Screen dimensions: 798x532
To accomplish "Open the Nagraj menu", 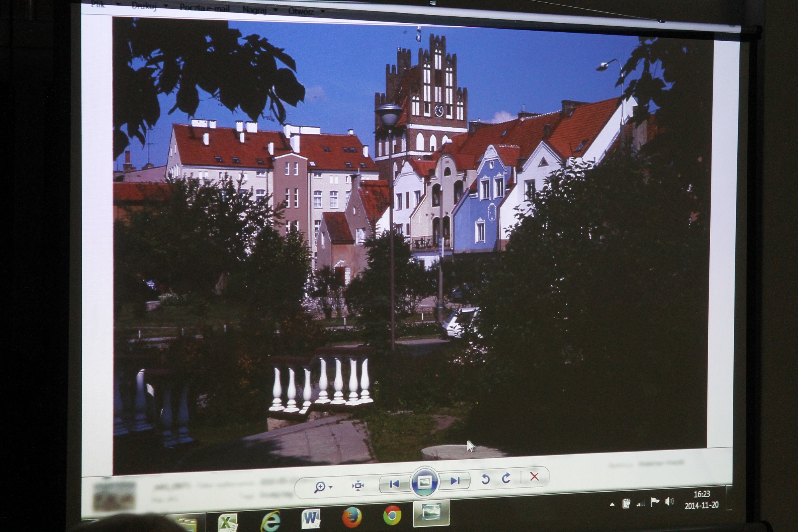I will 254,9.
